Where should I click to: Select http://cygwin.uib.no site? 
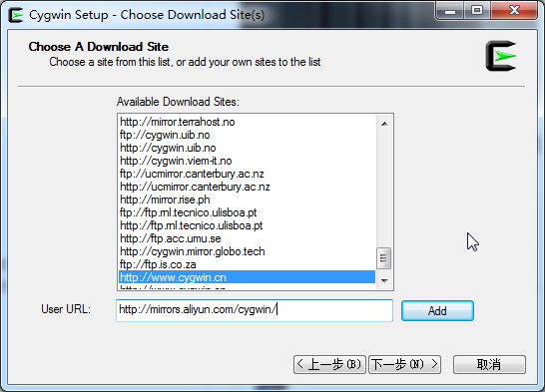[247, 148]
